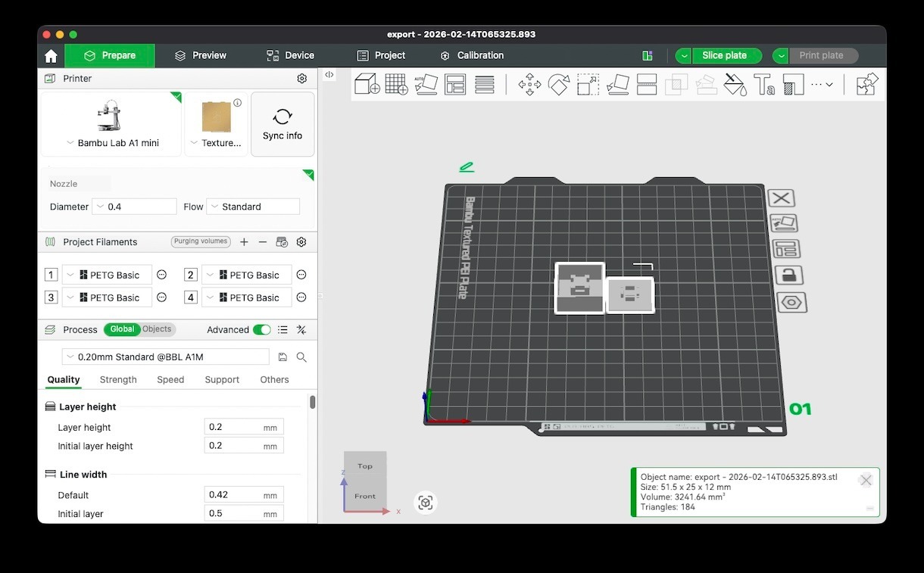The image size is (924, 573).
Task: Open printer settings gear icon
Action: (301, 79)
